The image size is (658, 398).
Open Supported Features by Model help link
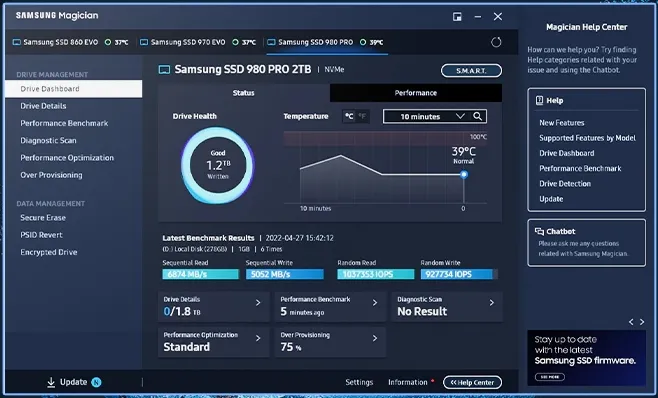[x=588, y=138]
